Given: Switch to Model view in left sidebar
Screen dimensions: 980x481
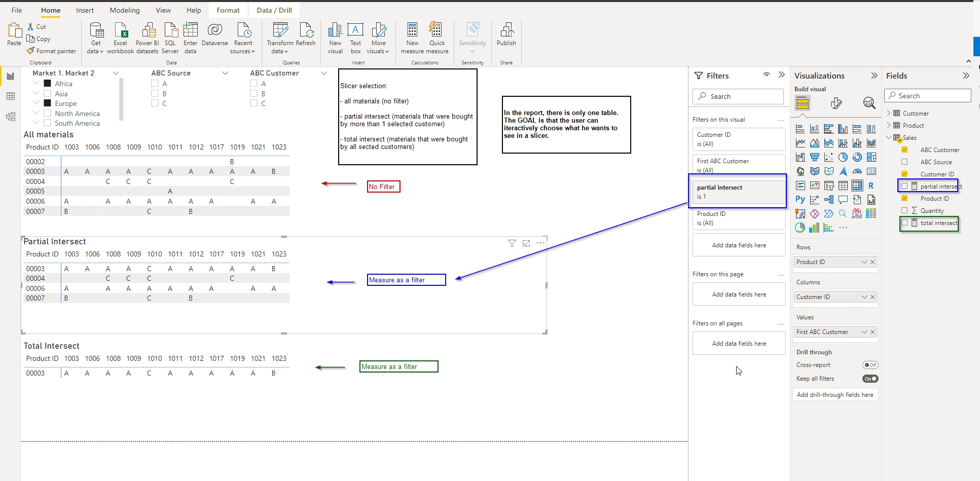Looking at the screenshot, I should tap(11, 117).
